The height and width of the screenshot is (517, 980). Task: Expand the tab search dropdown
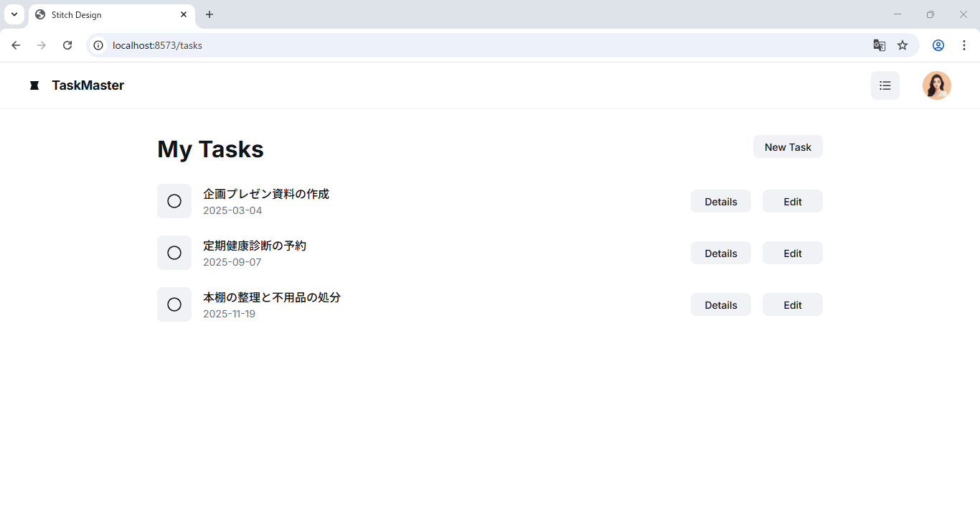[14, 14]
